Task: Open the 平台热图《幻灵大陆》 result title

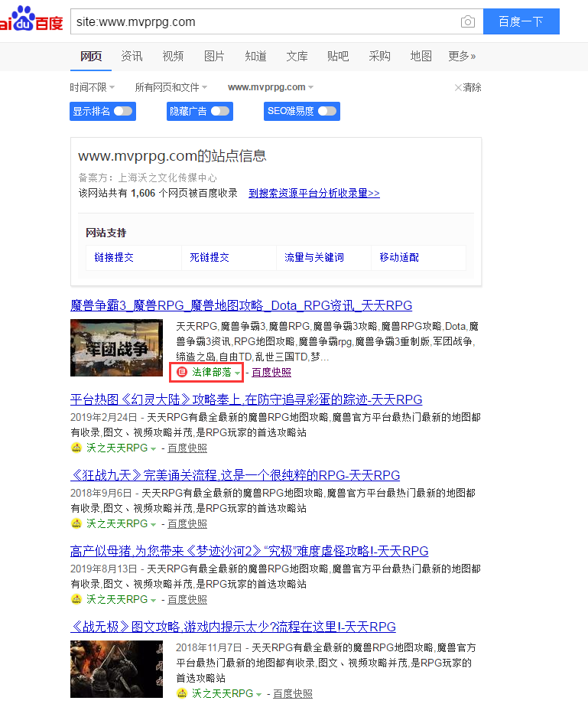Action: point(246,399)
